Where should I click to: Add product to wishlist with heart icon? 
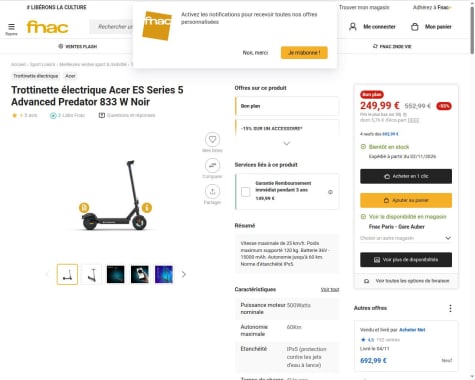click(212, 139)
